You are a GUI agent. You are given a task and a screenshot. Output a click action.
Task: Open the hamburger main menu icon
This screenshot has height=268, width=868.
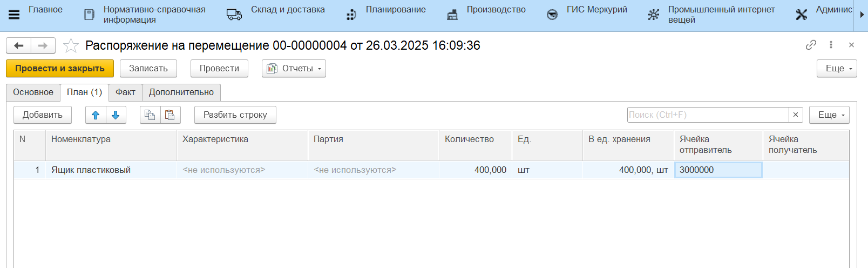coord(14,15)
